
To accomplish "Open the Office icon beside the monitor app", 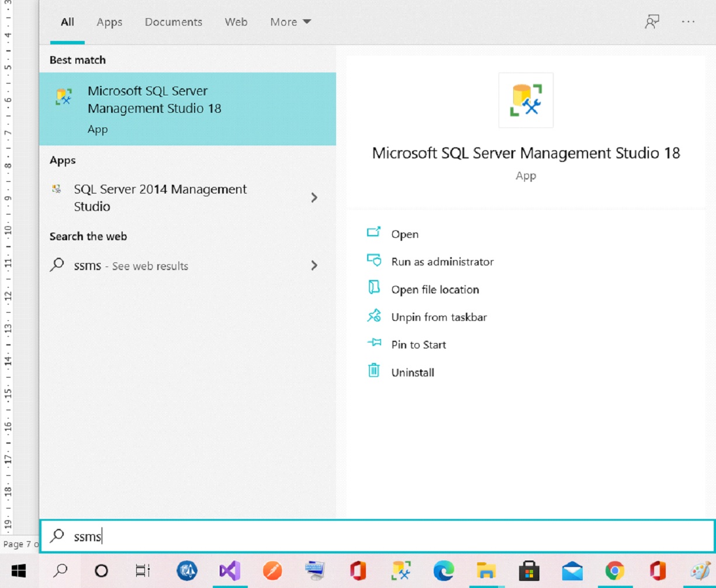I will click(x=358, y=570).
